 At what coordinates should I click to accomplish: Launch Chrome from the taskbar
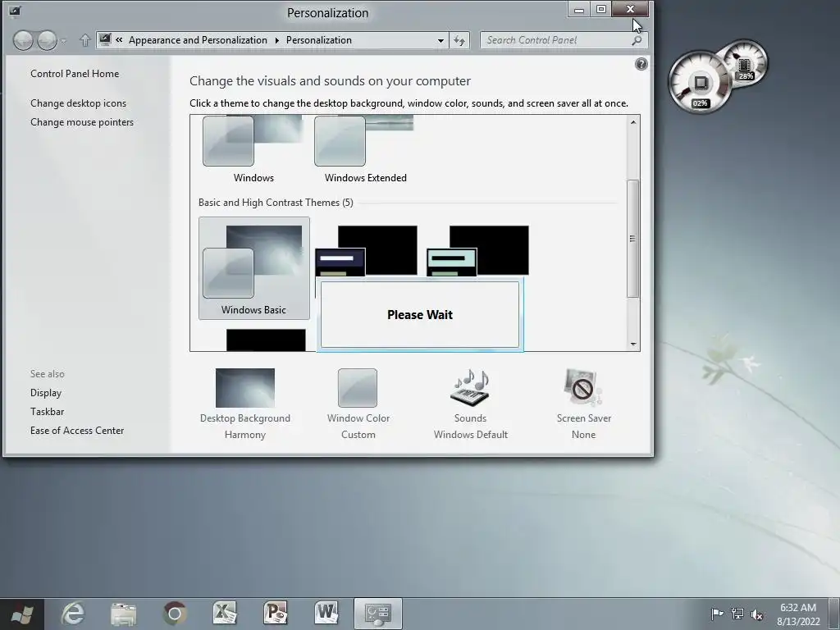[174, 614]
